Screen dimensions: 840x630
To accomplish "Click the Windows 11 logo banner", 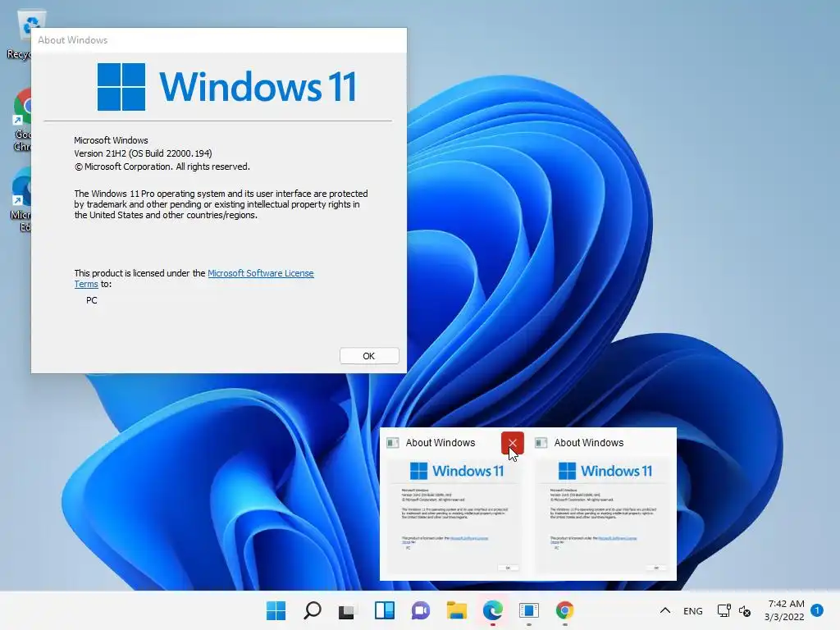I will point(227,87).
